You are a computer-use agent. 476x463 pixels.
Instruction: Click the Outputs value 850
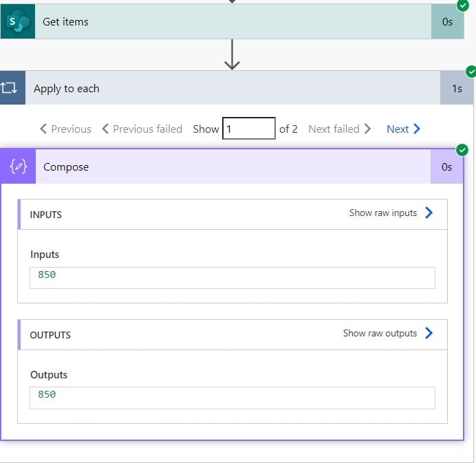47,394
